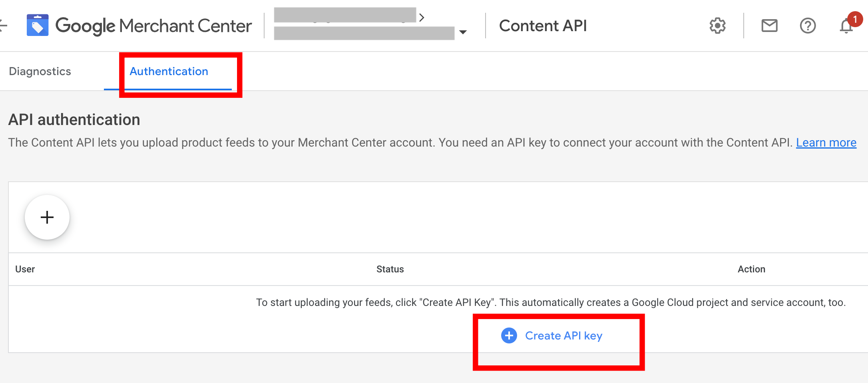Click the back arrow at top left
The image size is (868, 383).
pyautogui.click(x=3, y=26)
